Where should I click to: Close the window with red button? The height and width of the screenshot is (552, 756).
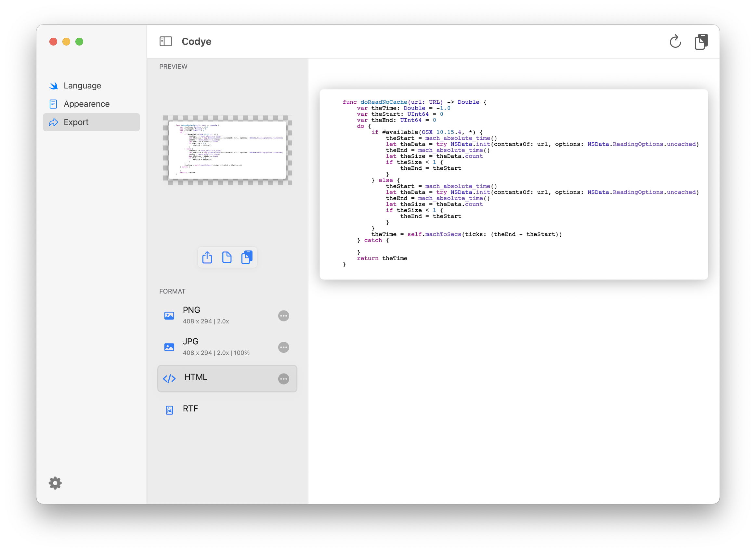(x=53, y=42)
